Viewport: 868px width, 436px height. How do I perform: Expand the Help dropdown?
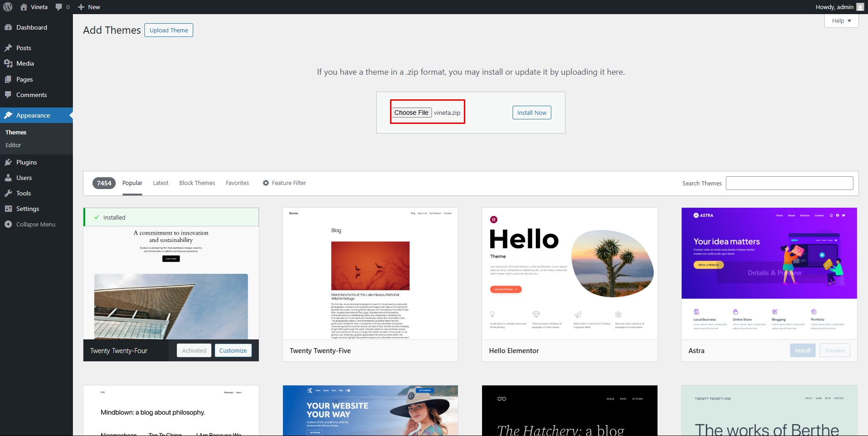pos(841,21)
